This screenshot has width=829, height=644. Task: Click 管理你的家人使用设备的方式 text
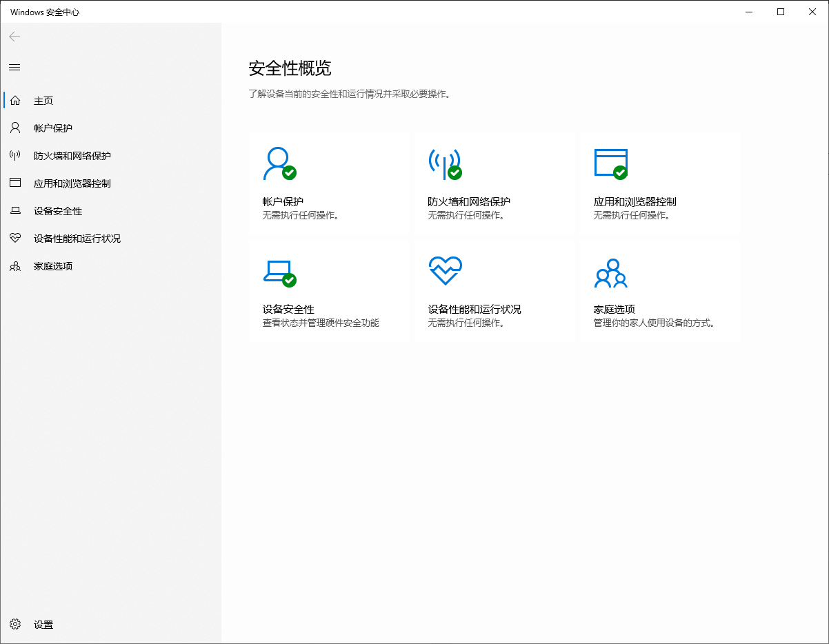[x=654, y=323]
